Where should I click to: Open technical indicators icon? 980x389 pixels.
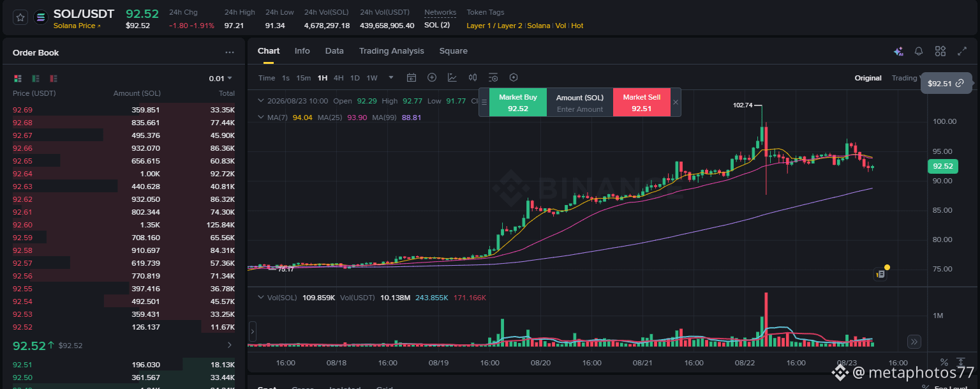coord(452,78)
